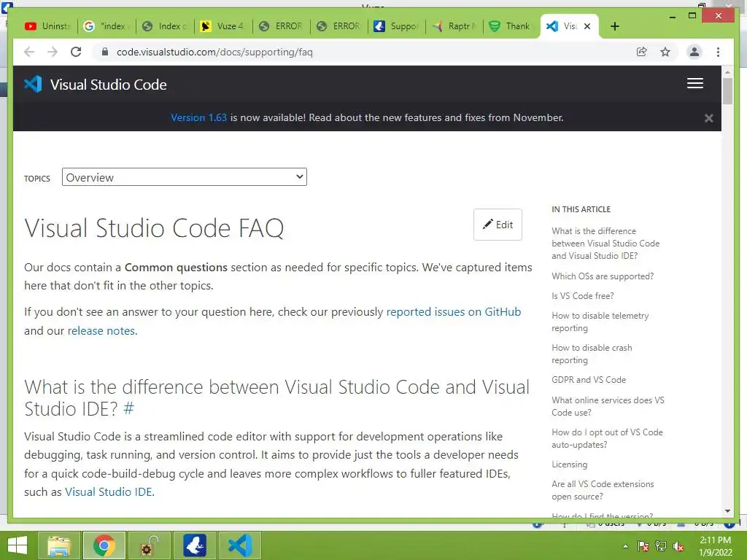This screenshot has width=747, height=560.
Task: Open the padlock gear taskbar app
Action: (149, 545)
